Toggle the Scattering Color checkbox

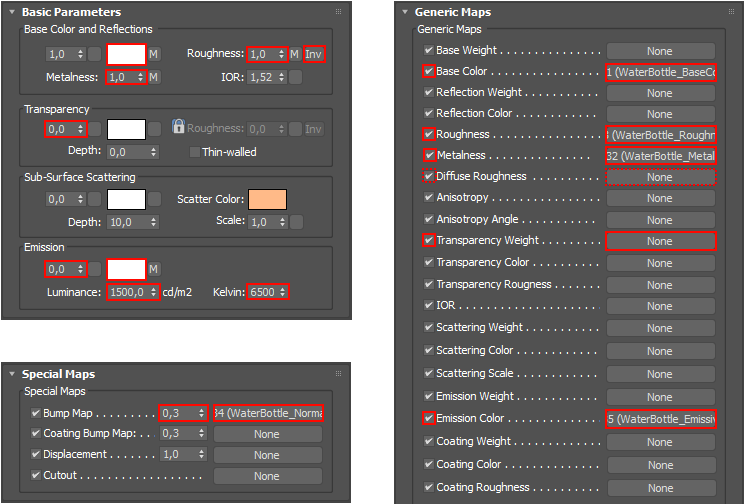pyautogui.click(x=429, y=350)
